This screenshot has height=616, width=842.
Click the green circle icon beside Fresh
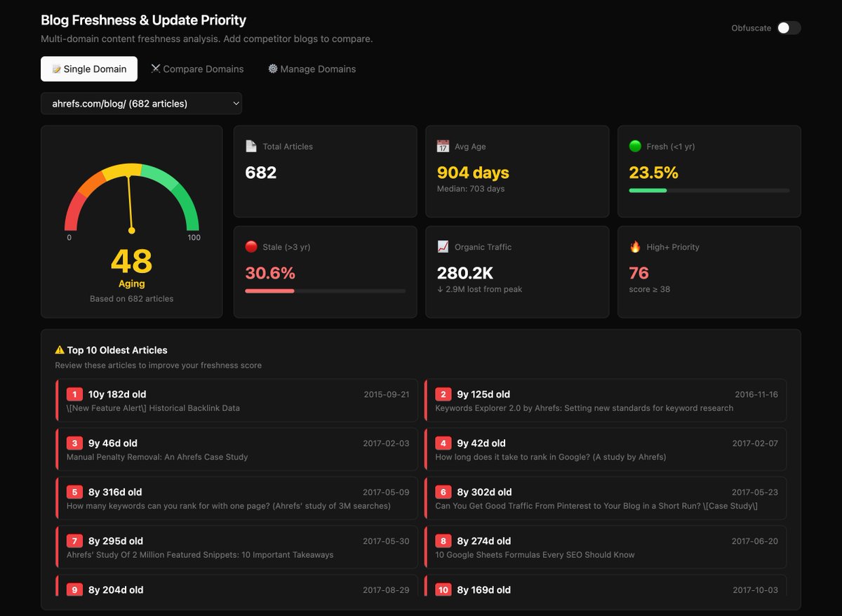click(x=635, y=146)
